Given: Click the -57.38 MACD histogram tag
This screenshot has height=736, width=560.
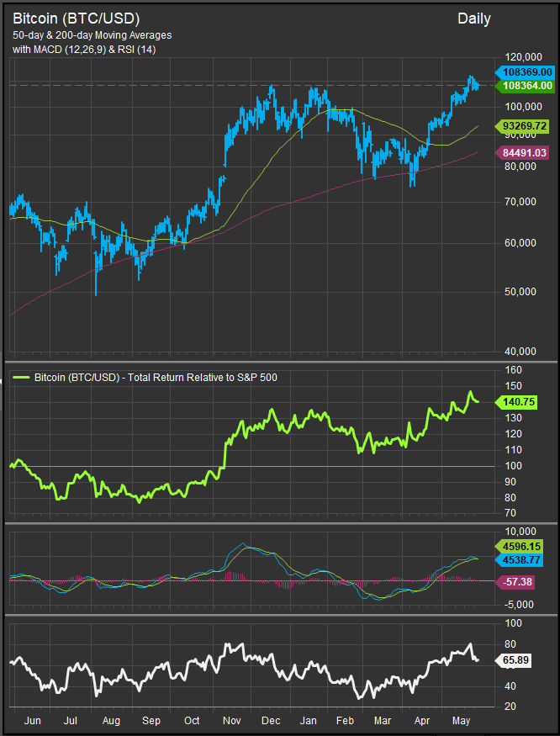Looking at the screenshot, I should click(516, 583).
